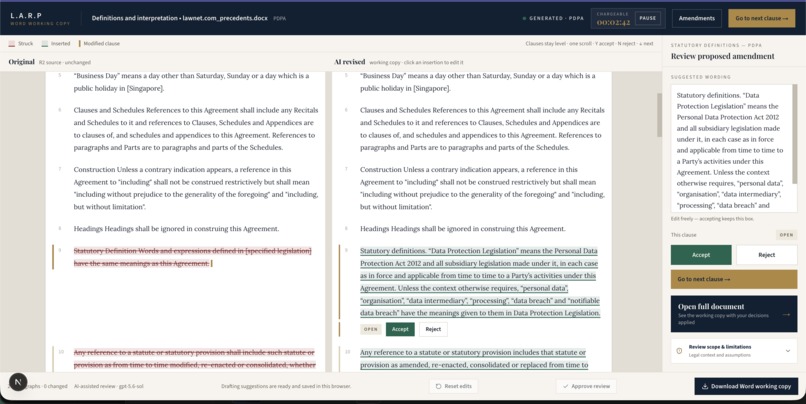Viewport: 806px width, 404px height.
Task: Click the info icon beside Review scope & limitations
Action: point(679,351)
